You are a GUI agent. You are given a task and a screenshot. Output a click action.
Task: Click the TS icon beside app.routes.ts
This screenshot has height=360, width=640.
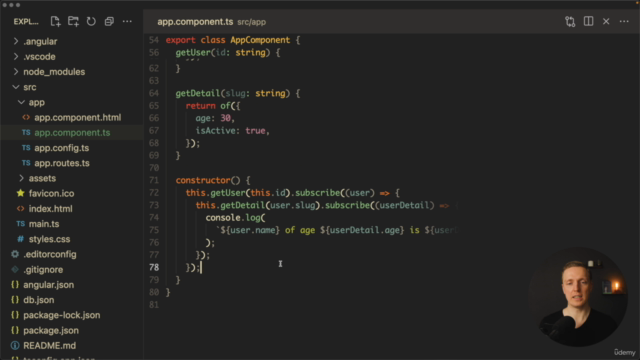click(x=26, y=163)
